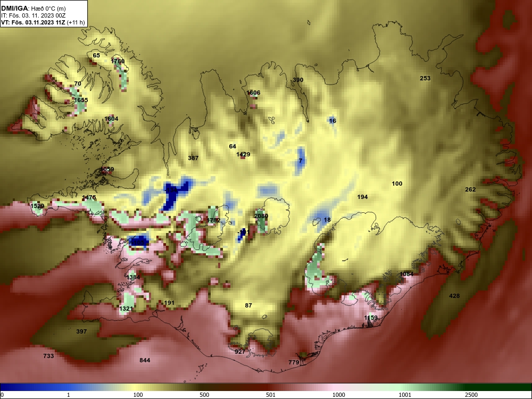Click the map value 1321
The image size is (532, 399).
point(126,309)
